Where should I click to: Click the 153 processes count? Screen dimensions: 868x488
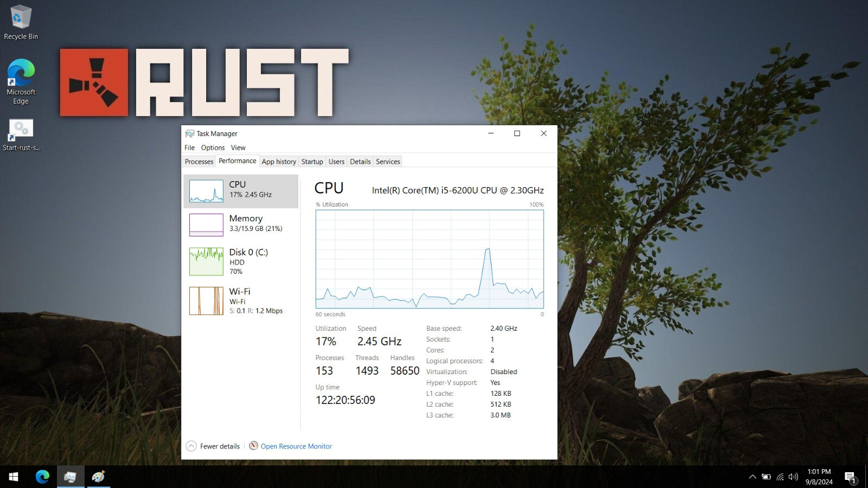(324, 371)
